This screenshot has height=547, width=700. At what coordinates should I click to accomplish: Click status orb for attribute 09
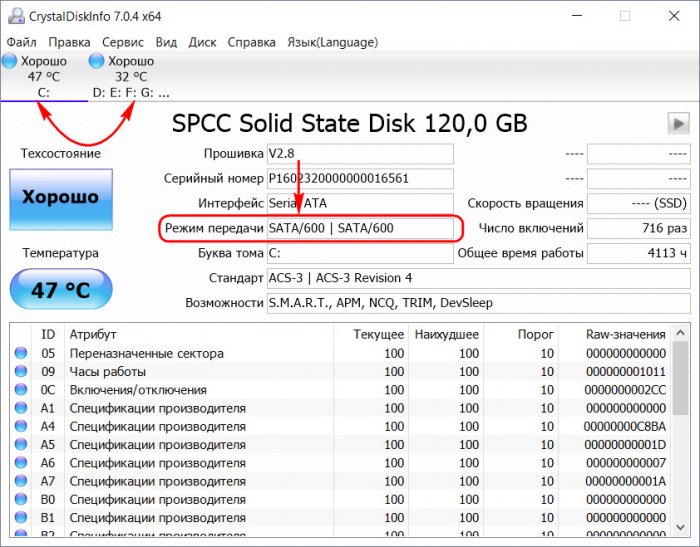click(21, 372)
